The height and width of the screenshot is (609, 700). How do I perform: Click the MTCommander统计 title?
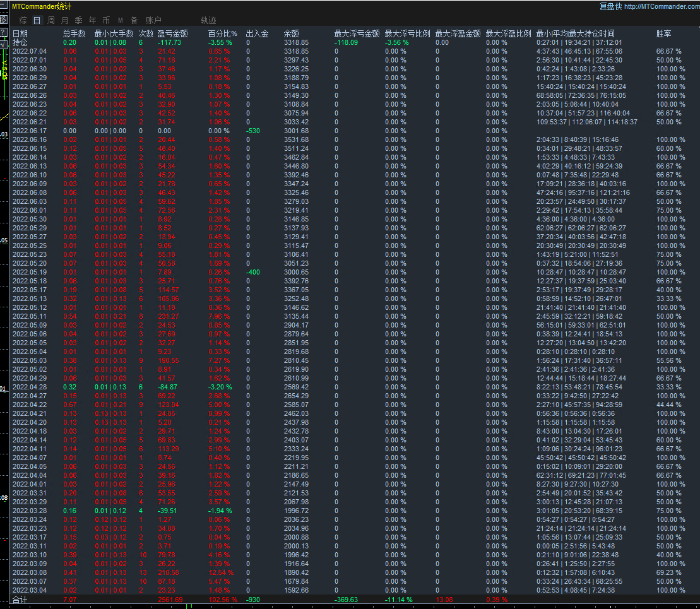tap(41, 7)
